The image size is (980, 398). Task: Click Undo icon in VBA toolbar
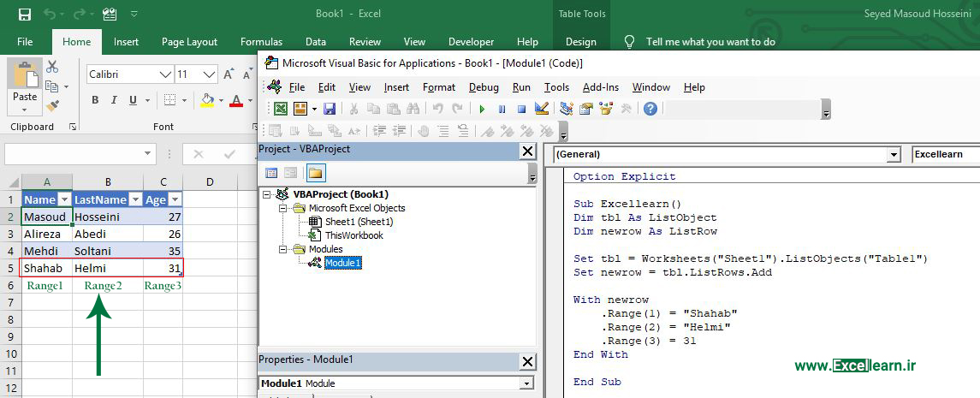click(437, 109)
